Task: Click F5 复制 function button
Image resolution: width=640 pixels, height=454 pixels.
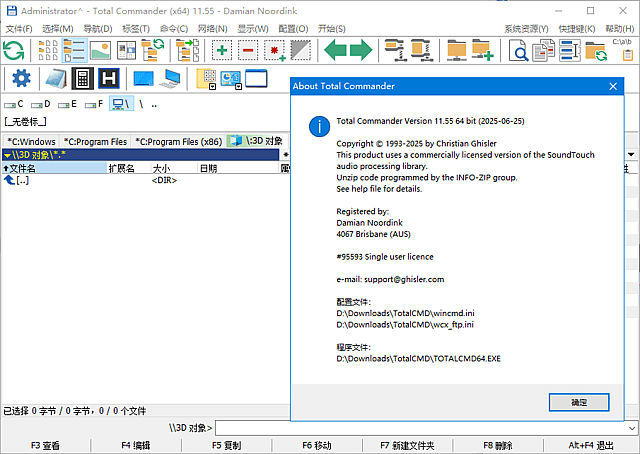Action: click(x=227, y=445)
